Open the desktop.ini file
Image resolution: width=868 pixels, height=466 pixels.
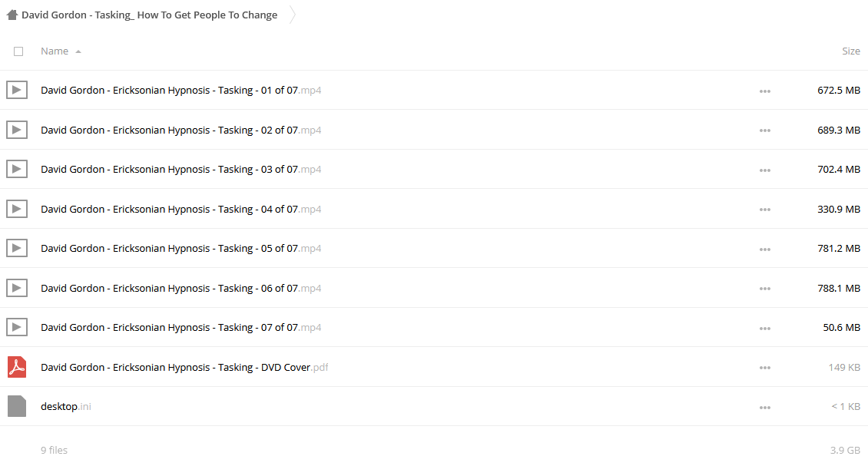tap(66, 406)
